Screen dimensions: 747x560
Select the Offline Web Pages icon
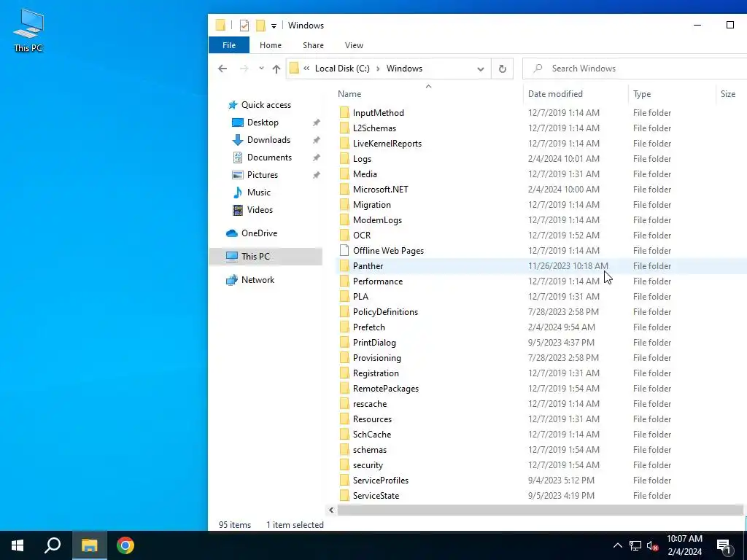click(344, 251)
